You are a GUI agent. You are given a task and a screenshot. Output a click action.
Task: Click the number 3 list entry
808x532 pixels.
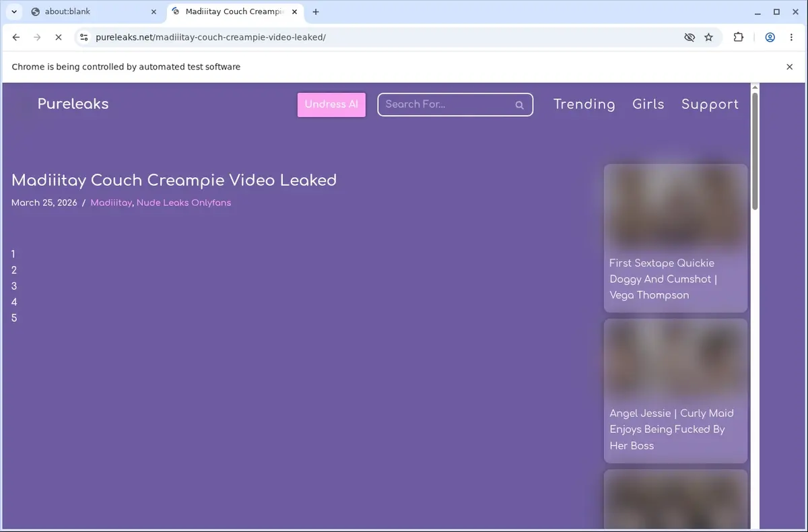(13, 286)
